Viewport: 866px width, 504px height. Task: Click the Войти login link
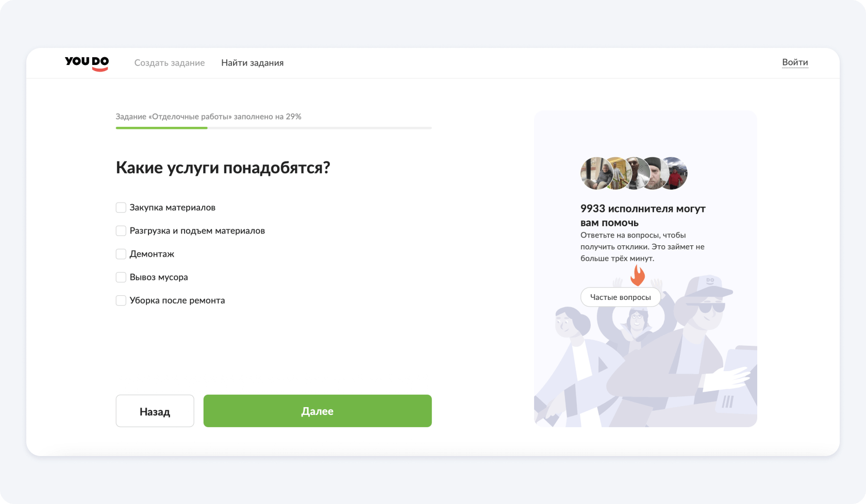click(795, 62)
